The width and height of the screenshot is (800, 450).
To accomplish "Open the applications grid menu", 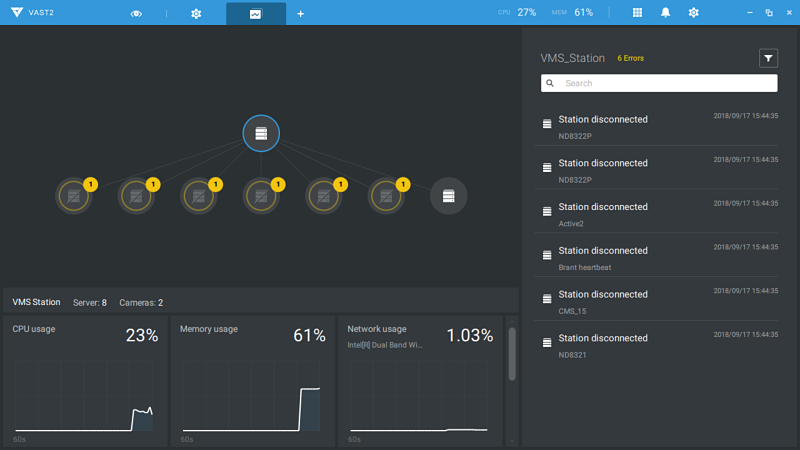I will (638, 13).
